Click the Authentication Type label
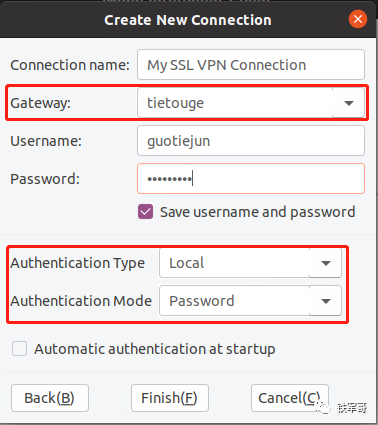Screen dimensions: 378x425 [78, 263]
